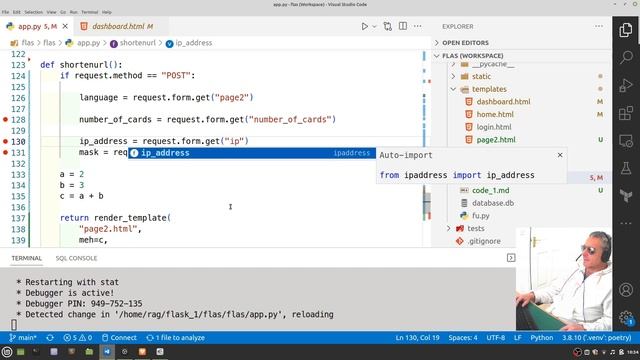This screenshot has width=640, height=360.
Task: Change indentation via Spaces: 4
Action: pos(463,338)
